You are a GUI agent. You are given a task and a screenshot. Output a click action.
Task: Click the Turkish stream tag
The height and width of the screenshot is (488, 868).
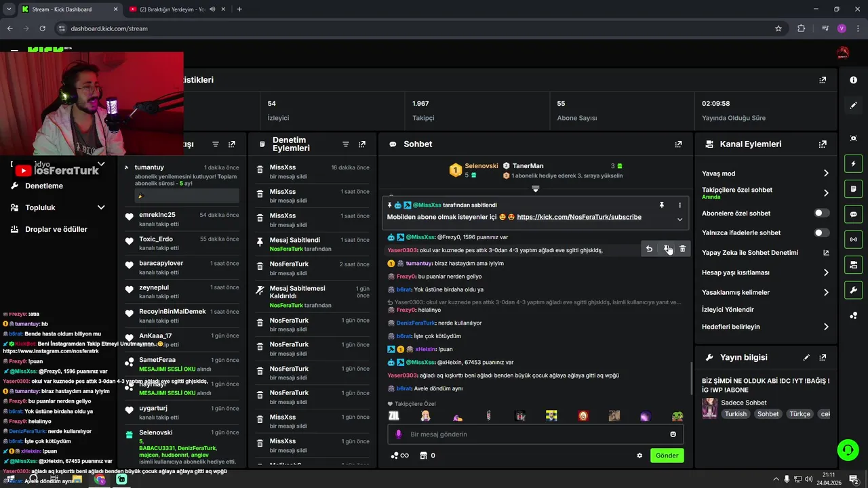point(736,414)
